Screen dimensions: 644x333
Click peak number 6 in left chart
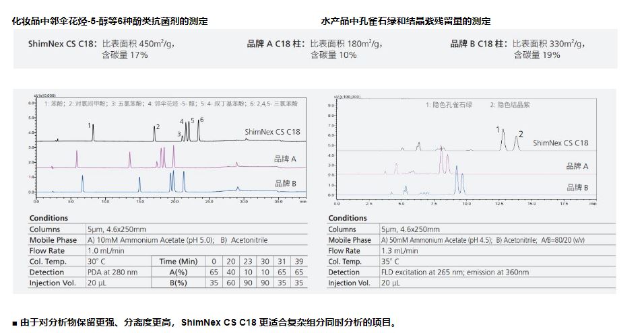[x=201, y=120]
